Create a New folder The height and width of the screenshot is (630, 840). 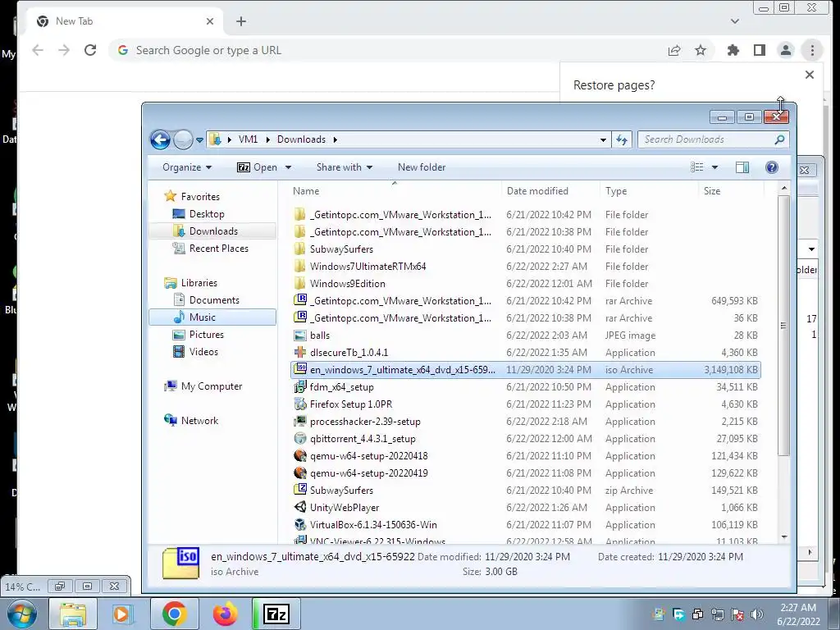click(422, 167)
